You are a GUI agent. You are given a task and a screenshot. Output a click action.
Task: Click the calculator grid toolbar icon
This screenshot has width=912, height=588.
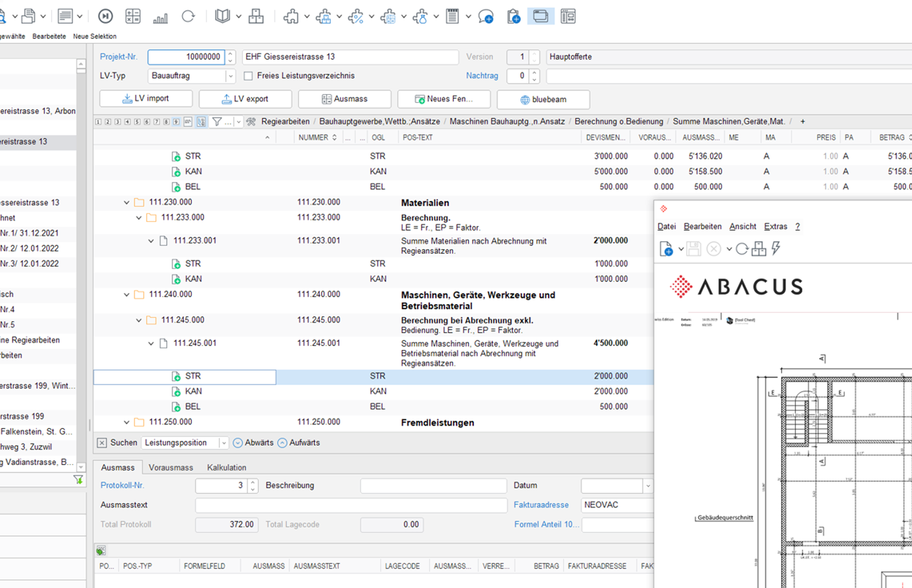tap(133, 17)
